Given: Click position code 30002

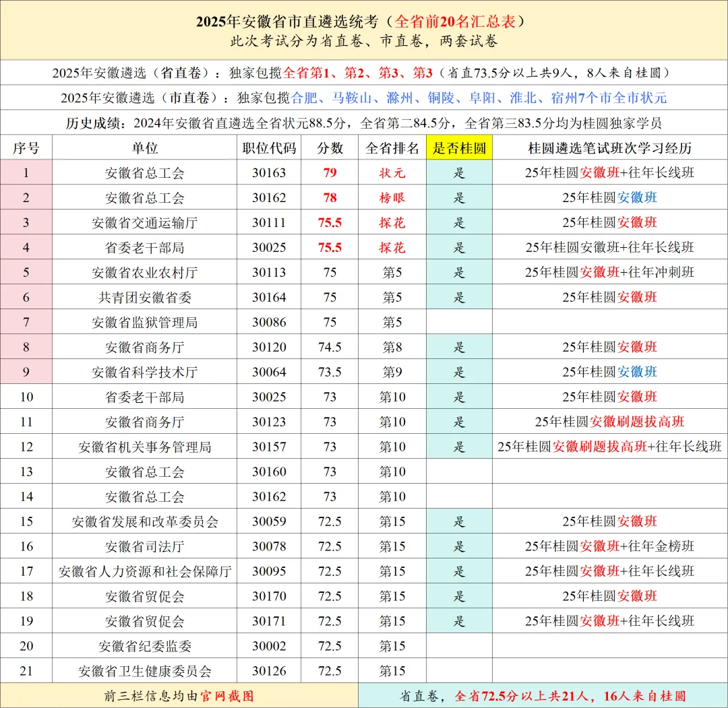Looking at the screenshot, I should [269, 646].
